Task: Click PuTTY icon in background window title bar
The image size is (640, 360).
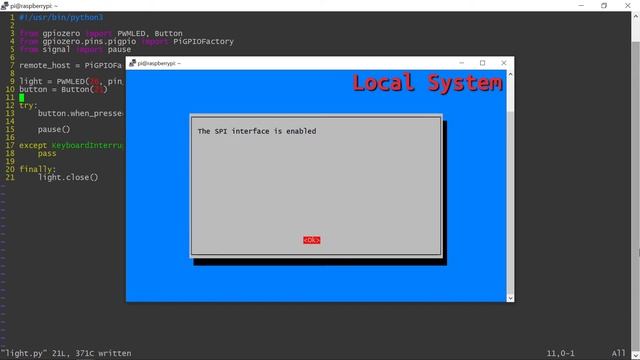Action: click(x=4, y=6)
